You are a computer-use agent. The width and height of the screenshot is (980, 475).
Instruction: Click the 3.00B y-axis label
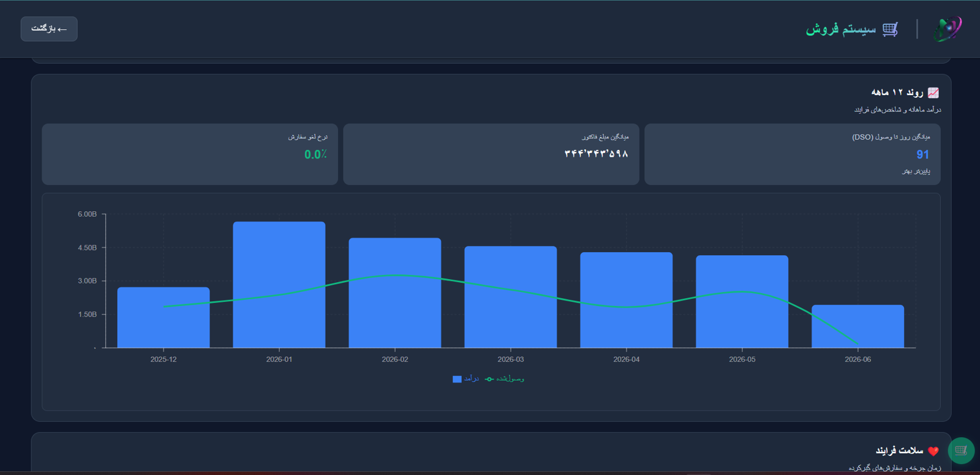coord(87,281)
